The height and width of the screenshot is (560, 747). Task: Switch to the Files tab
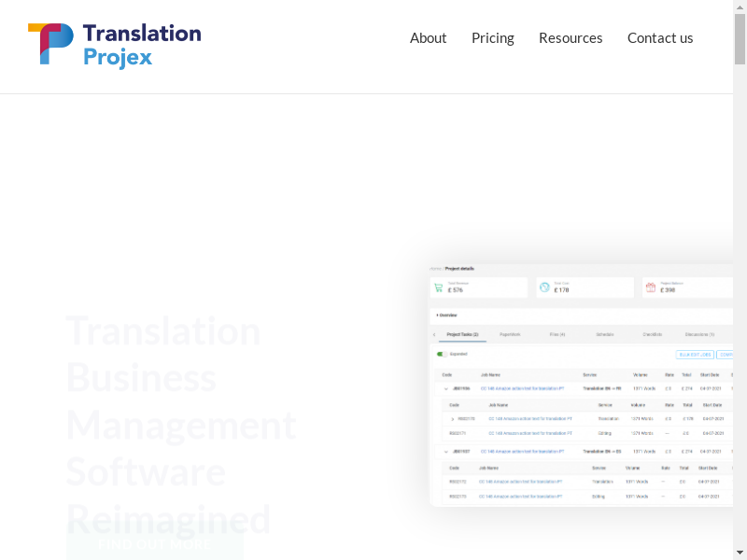557,334
